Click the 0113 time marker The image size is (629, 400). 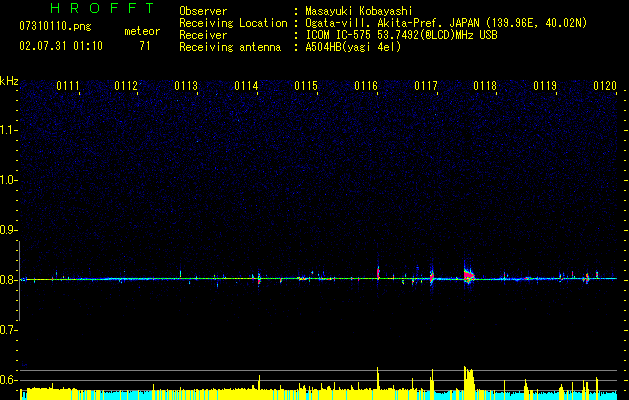pos(186,86)
